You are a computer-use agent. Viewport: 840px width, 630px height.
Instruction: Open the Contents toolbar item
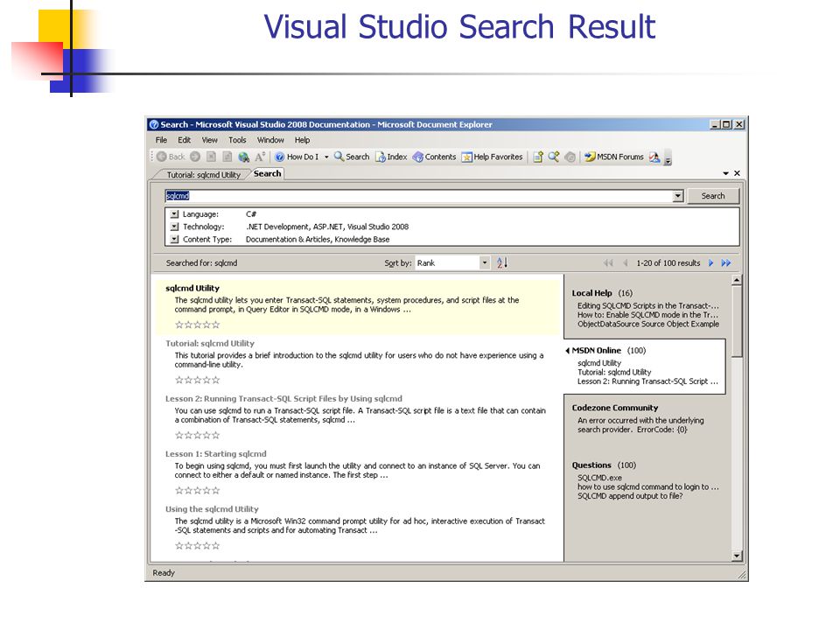[x=434, y=157]
